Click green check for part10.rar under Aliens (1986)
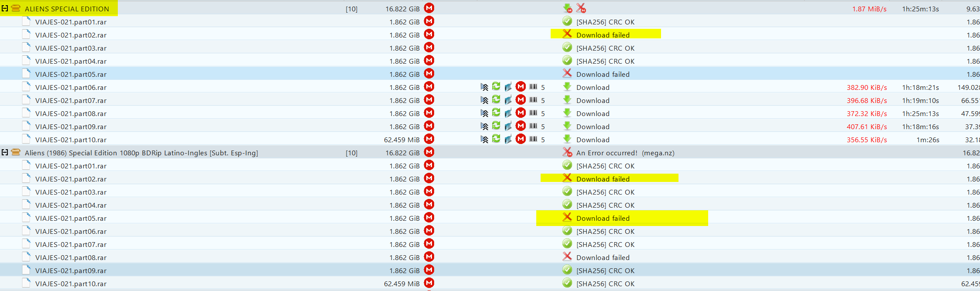Viewport: 980px width, 291px height. click(x=567, y=283)
